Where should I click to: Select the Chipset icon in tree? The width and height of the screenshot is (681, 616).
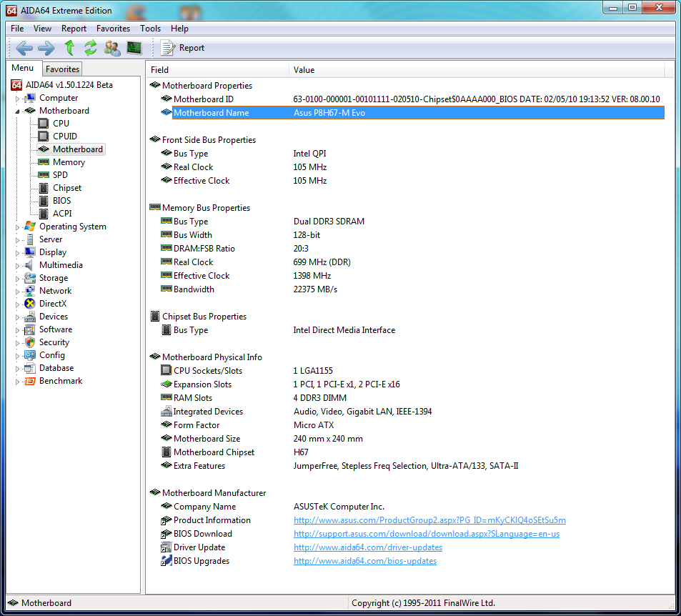click(x=44, y=188)
